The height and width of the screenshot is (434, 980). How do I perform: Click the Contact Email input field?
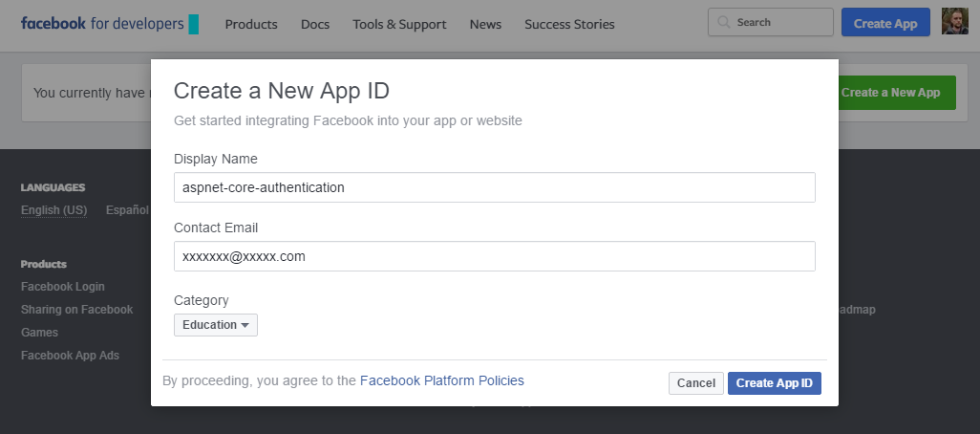pos(494,256)
